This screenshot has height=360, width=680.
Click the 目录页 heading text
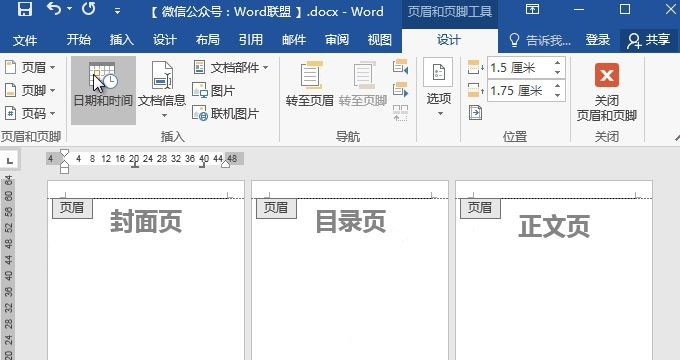pyautogui.click(x=350, y=222)
